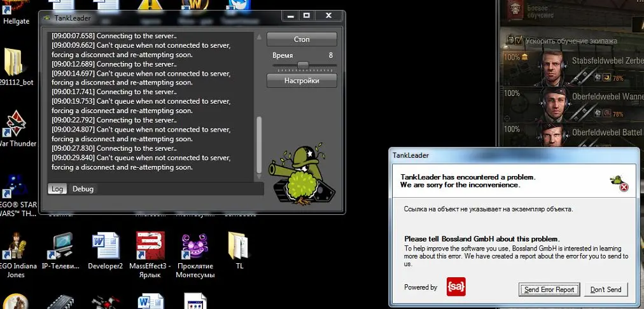
Task: Click log line [09:00:24.807] Can't queue
Action: [x=141, y=134]
